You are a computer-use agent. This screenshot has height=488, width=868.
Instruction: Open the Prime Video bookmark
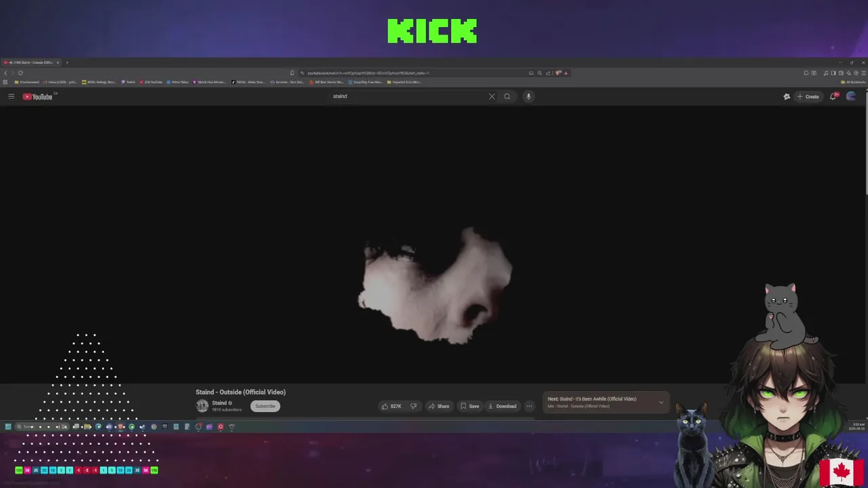pos(178,82)
